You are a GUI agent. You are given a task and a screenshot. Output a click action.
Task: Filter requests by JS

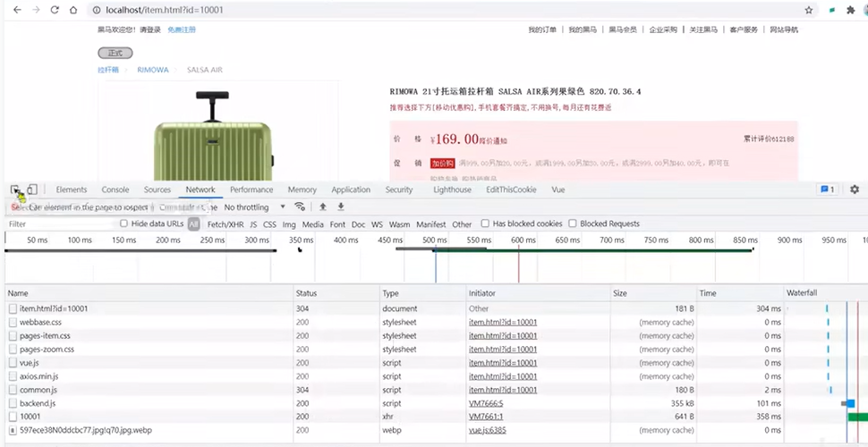pyautogui.click(x=253, y=224)
